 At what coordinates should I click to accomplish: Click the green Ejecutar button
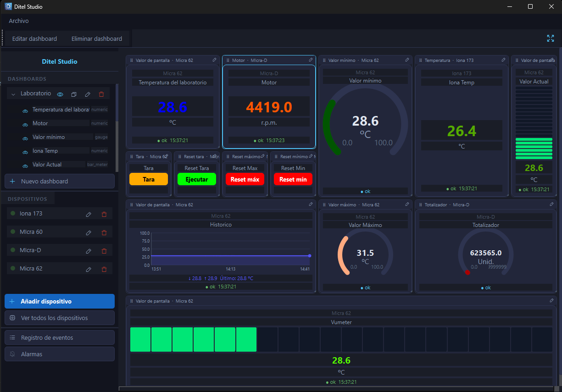[x=197, y=179]
